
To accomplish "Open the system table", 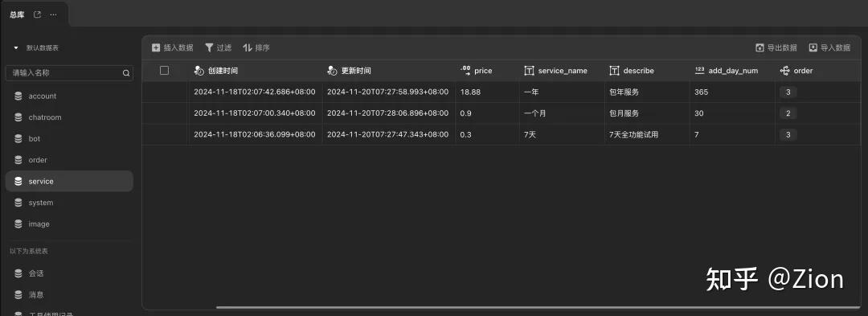I will click(x=69, y=203).
